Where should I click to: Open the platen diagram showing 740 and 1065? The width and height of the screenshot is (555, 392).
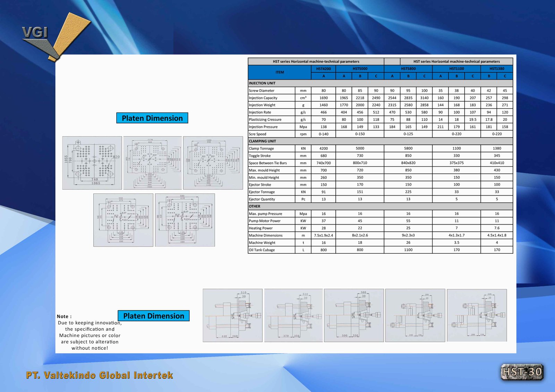92,163
